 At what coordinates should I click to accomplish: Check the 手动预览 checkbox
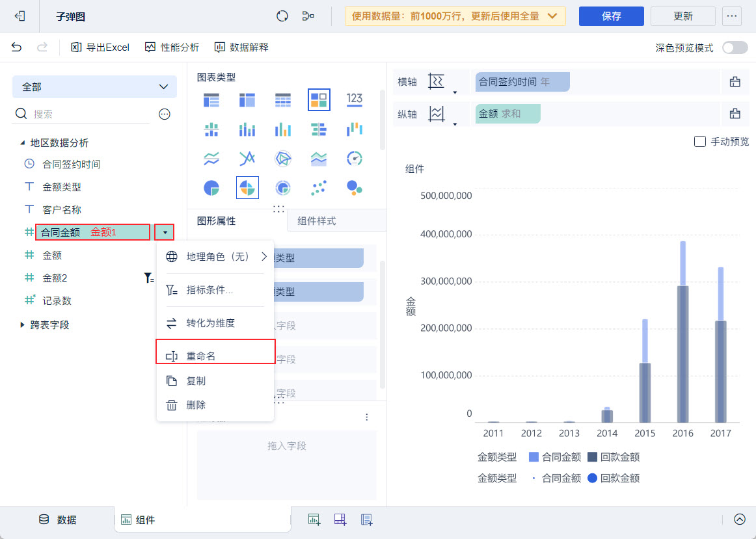[699, 142]
